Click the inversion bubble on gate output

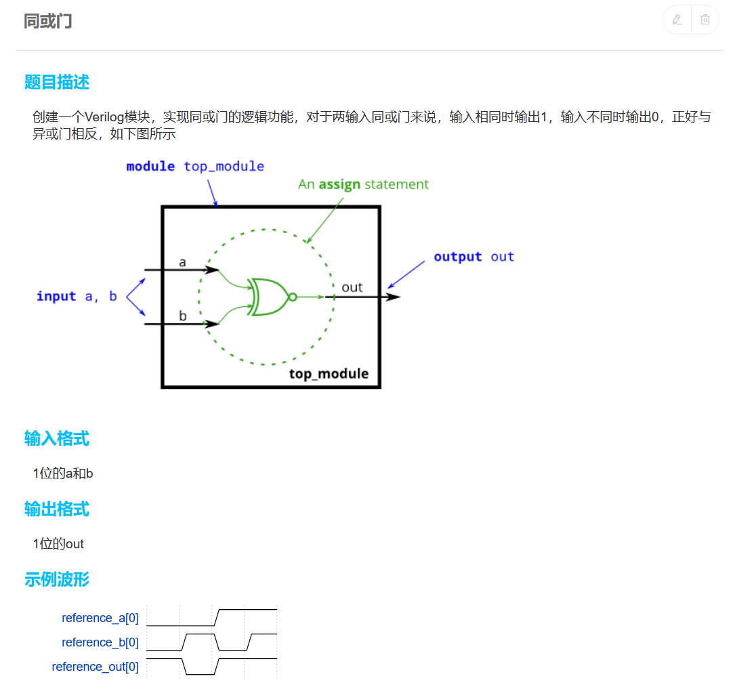coord(293,297)
